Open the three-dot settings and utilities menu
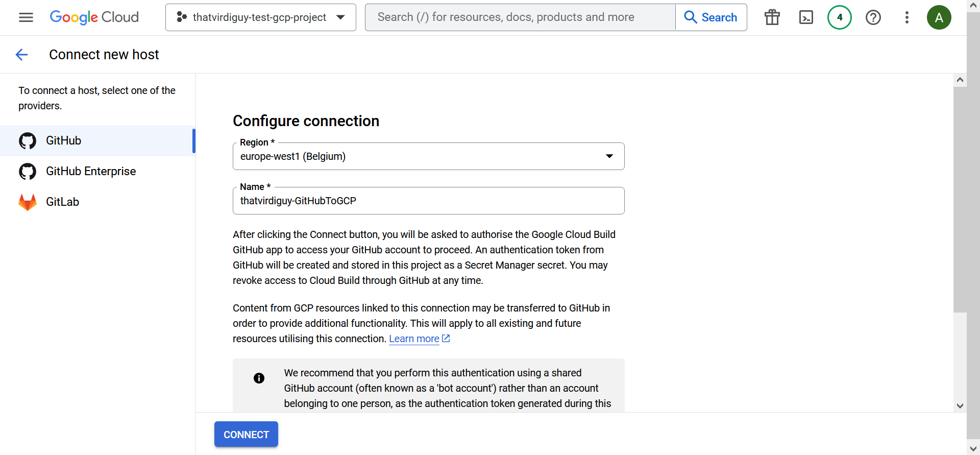Image resolution: width=980 pixels, height=455 pixels. [907, 17]
